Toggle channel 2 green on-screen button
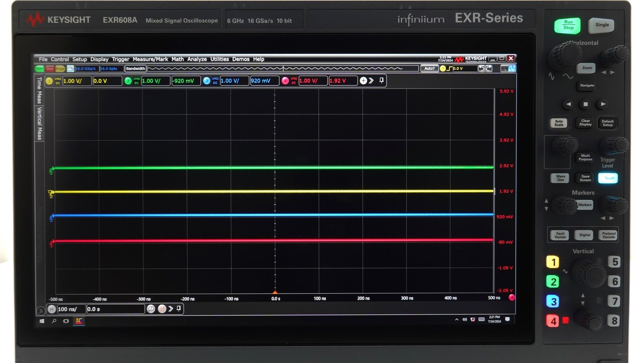Viewport: 644px width, 363px height. pos(128,81)
